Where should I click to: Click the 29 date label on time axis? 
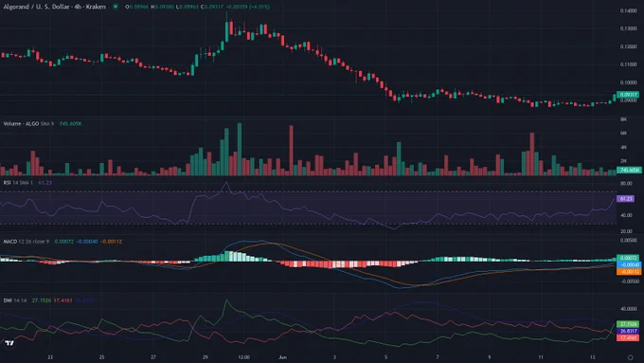click(205, 357)
